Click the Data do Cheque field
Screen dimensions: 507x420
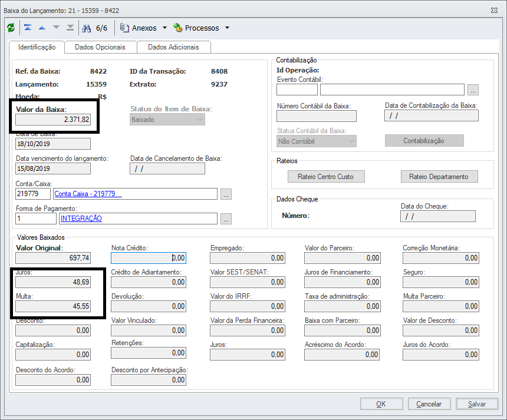tap(438, 216)
